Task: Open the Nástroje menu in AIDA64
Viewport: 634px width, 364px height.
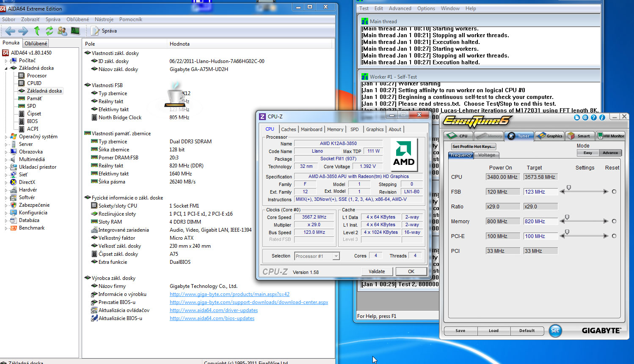Action: pos(104,19)
